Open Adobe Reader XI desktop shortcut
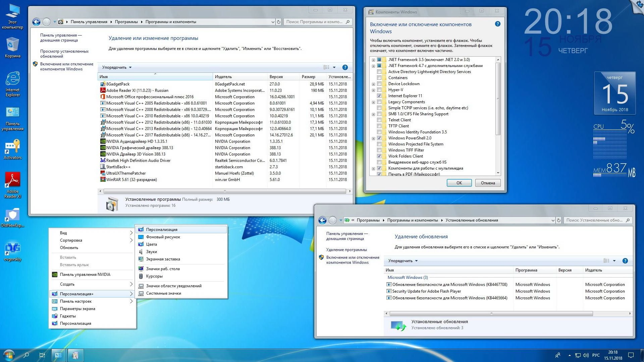The width and height of the screenshot is (644, 362). click(x=12, y=185)
